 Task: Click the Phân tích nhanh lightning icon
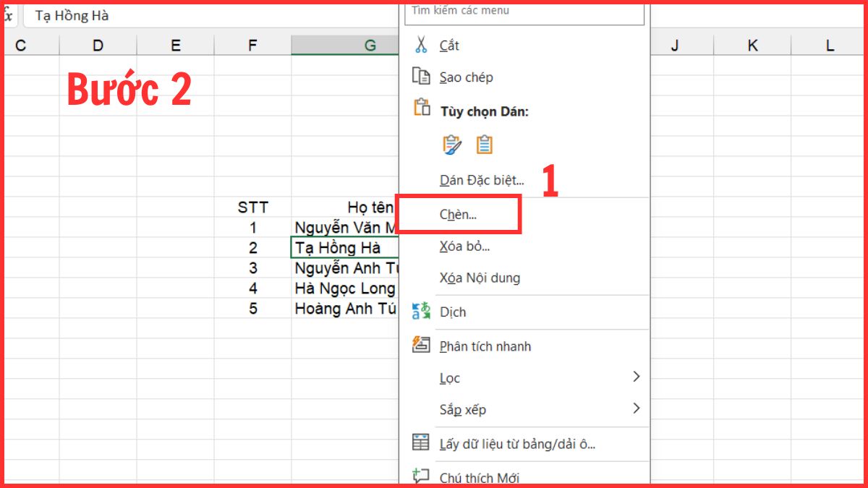pyautogui.click(x=420, y=346)
